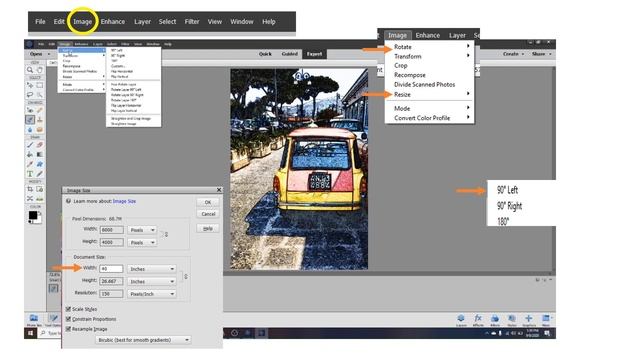Choose enlarged 90° Right option

tap(509, 206)
